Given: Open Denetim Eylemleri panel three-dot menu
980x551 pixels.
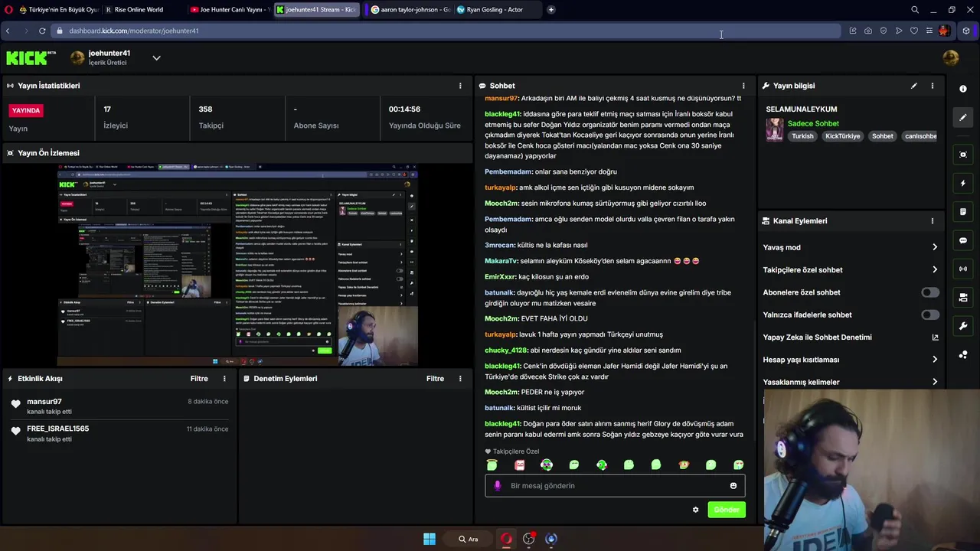Looking at the screenshot, I should (x=460, y=379).
